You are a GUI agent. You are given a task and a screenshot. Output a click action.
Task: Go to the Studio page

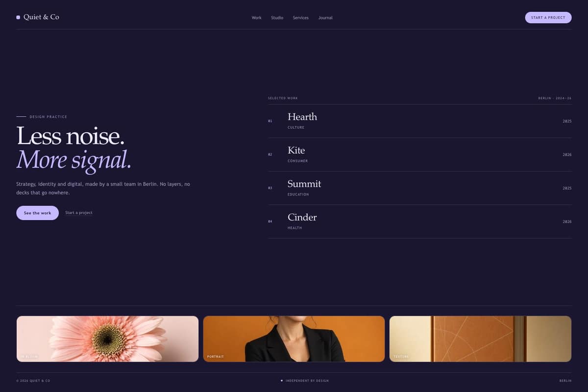(x=277, y=18)
